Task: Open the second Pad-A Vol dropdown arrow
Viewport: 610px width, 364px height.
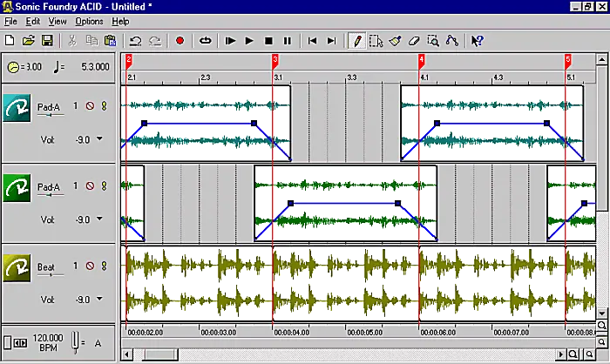Action: point(99,219)
